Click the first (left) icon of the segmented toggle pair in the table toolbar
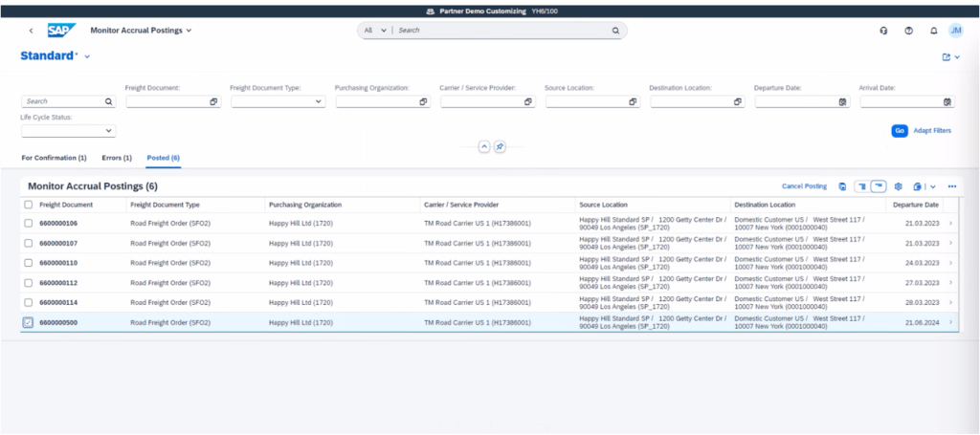 click(862, 186)
